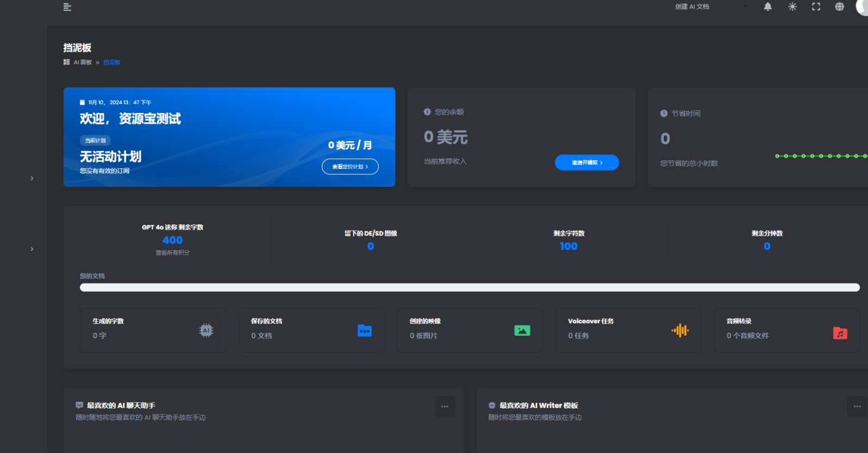The height and width of the screenshot is (453, 868).
Task: Click the hamburger menu icon
Action: (67, 7)
